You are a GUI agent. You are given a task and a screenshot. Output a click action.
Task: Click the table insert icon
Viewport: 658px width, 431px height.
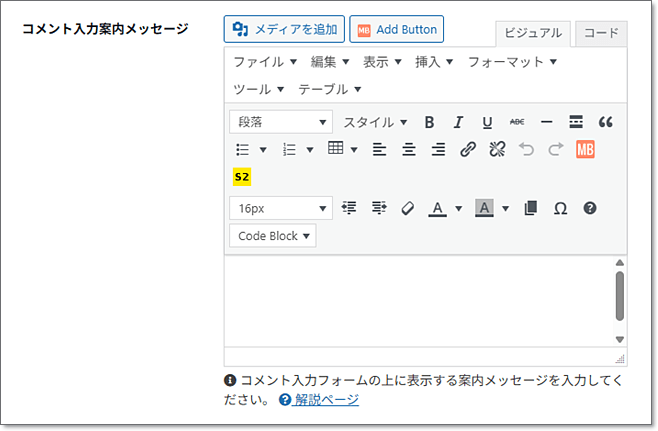coord(336,148)
